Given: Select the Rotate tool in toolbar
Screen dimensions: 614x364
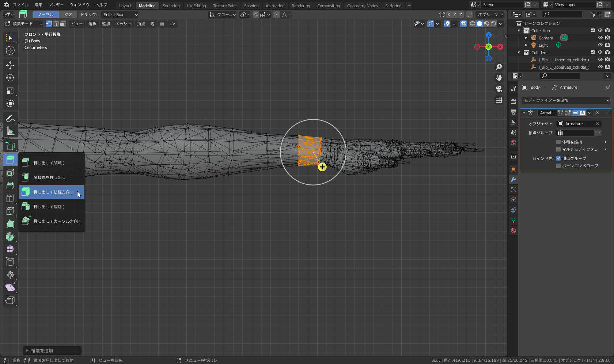Looking at the screenshot, I should [x=10, y=78].
